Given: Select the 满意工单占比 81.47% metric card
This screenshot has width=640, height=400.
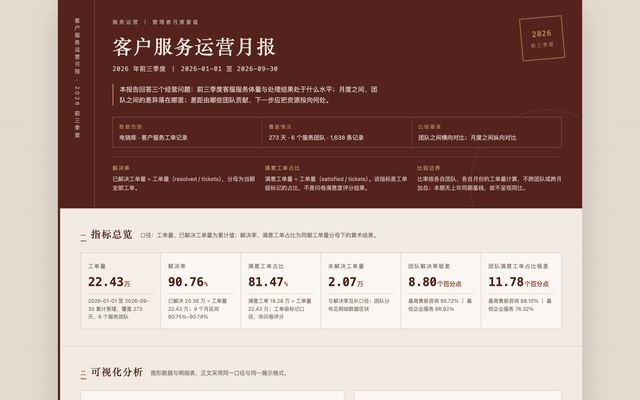Looking at the screenshot, I should tap(281, 291).
